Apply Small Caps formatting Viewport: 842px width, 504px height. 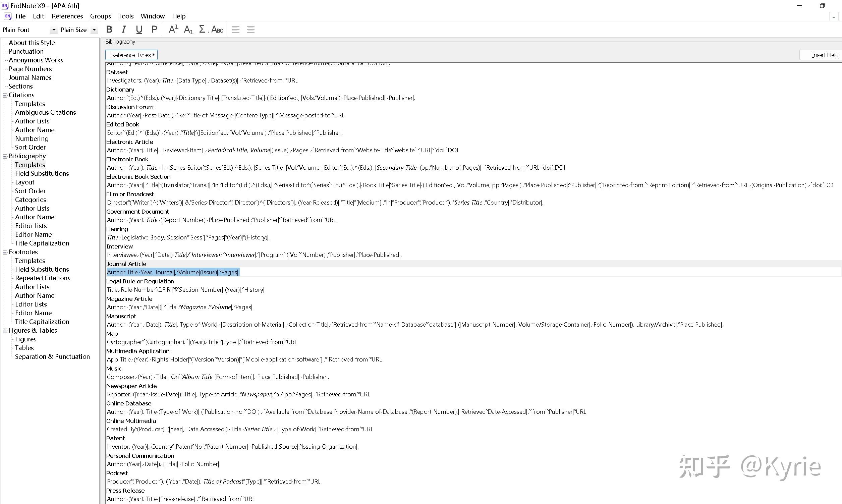[217, 30]
